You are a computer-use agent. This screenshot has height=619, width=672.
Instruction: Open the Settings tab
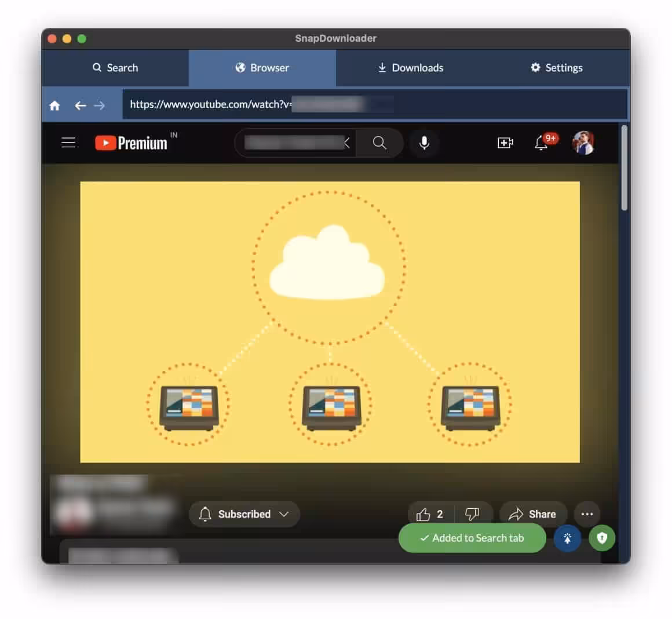555,68
